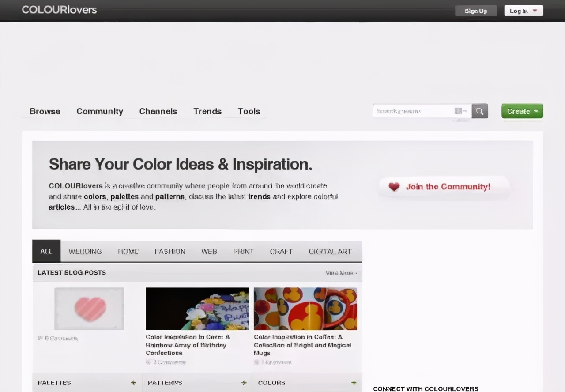Click the red heart in Join banner
This screenshot has width=565, height=392.
tap(394, 187)
